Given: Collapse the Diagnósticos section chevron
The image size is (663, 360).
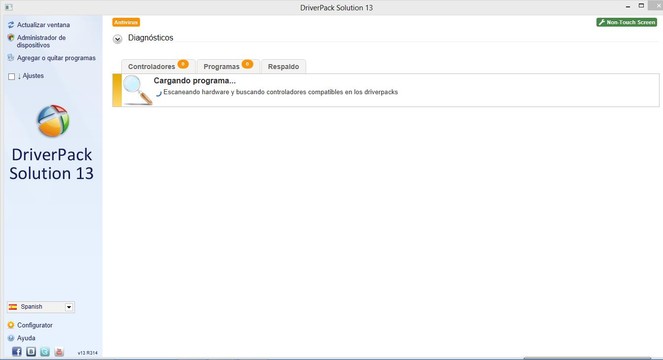Looking at the screenshot, I should [118, 39].
